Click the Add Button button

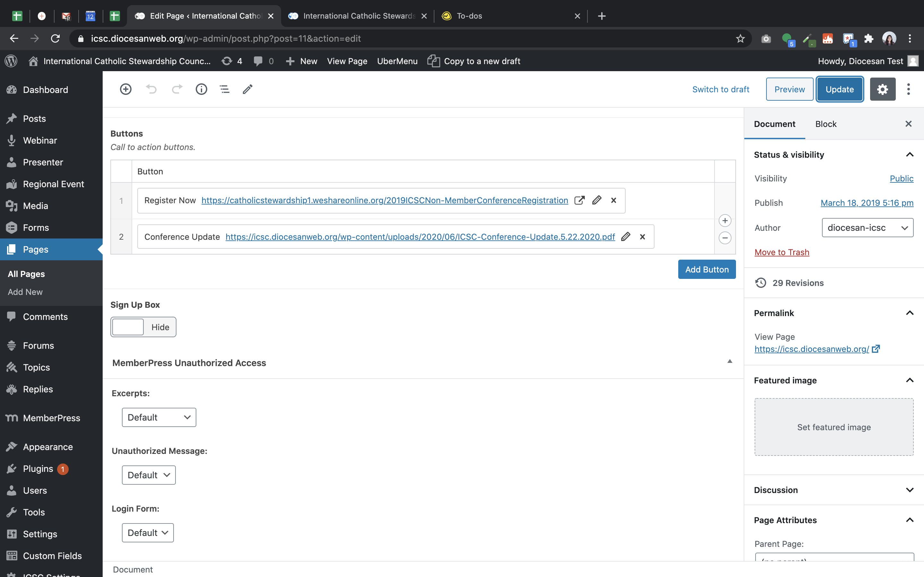707,269
